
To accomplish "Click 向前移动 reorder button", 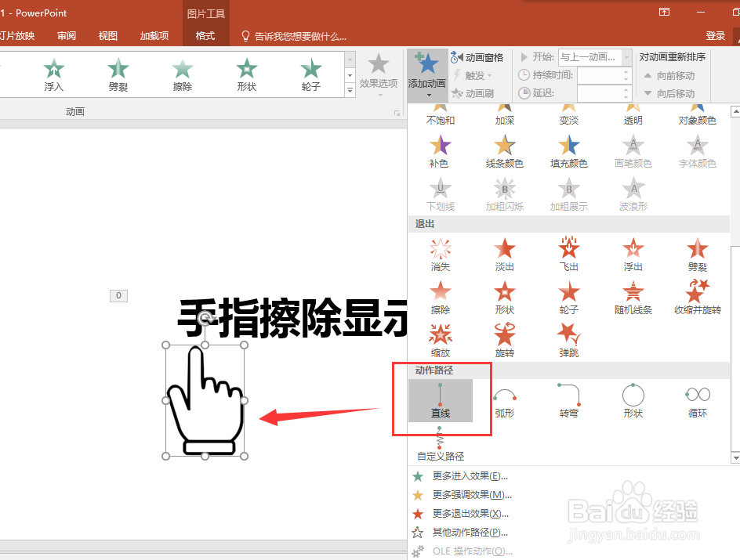I will pos(669,75).
